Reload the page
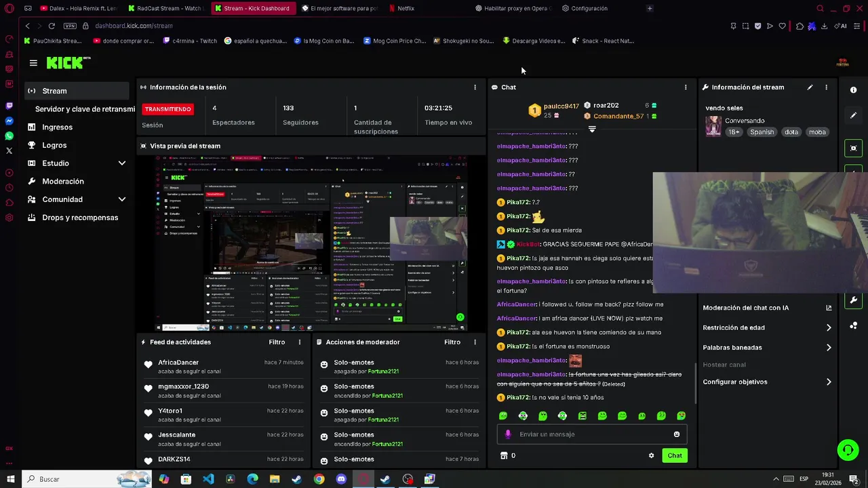 [52, 26]
